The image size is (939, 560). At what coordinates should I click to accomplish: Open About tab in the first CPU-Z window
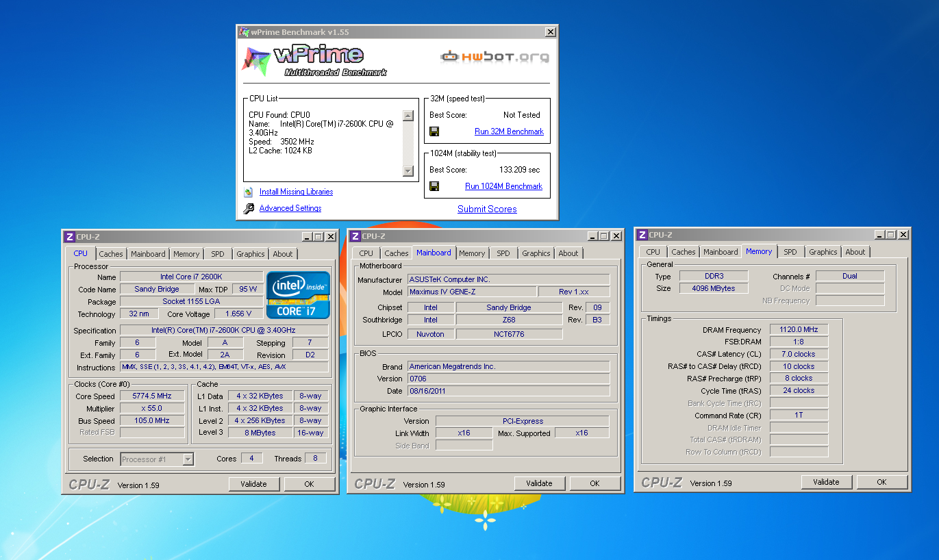[x=283, y=254]
